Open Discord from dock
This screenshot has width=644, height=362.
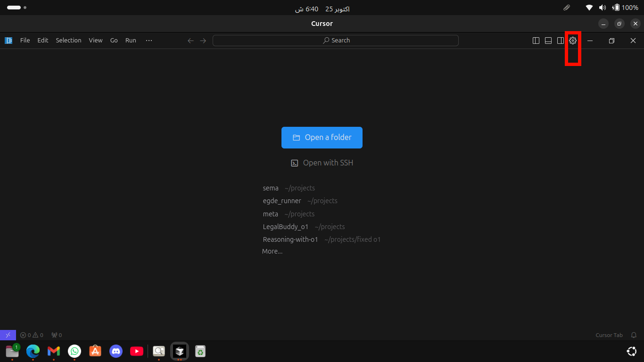click(x=116, y=351)
